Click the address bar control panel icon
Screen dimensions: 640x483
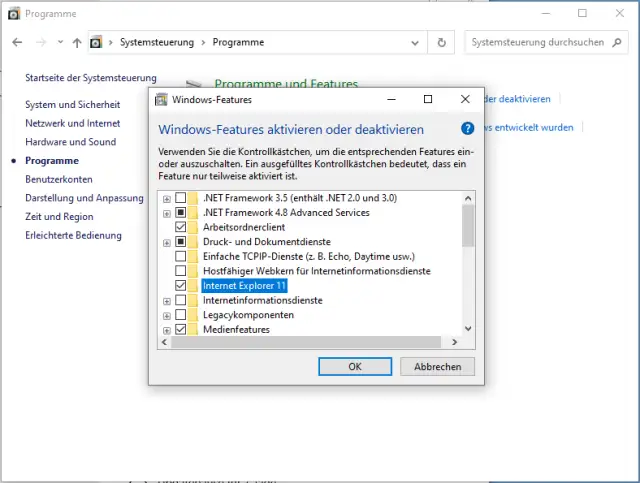click(x=96, y=42)
